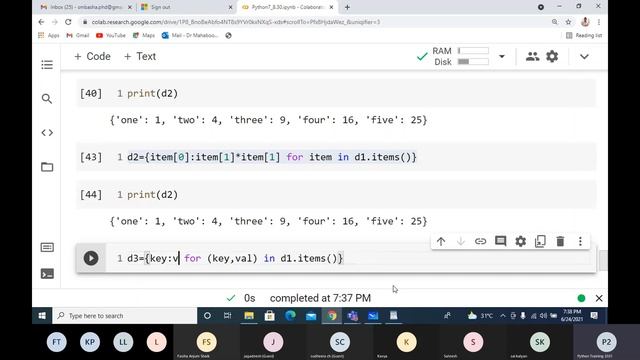Go back in browser history
The image size is (640, 360).
(x=41, y=22)
